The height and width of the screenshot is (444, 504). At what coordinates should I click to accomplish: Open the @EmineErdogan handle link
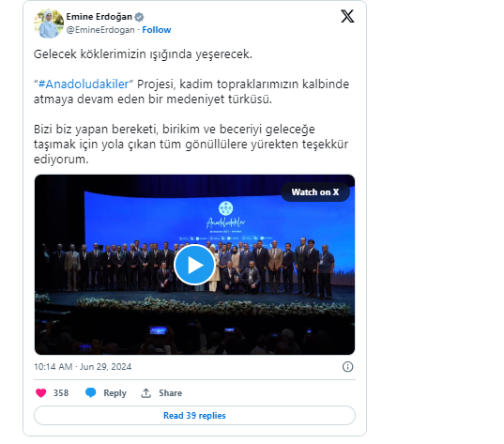click(x=100, y=30)
